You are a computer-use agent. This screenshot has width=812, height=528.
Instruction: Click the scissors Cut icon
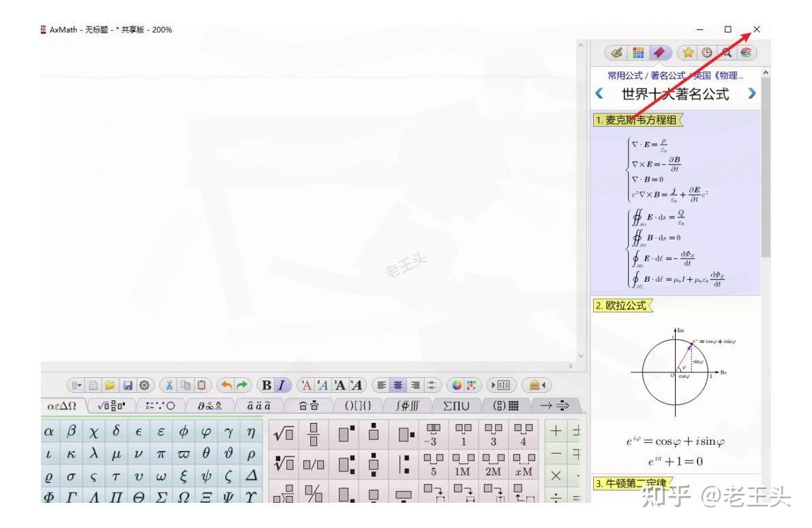169,385
